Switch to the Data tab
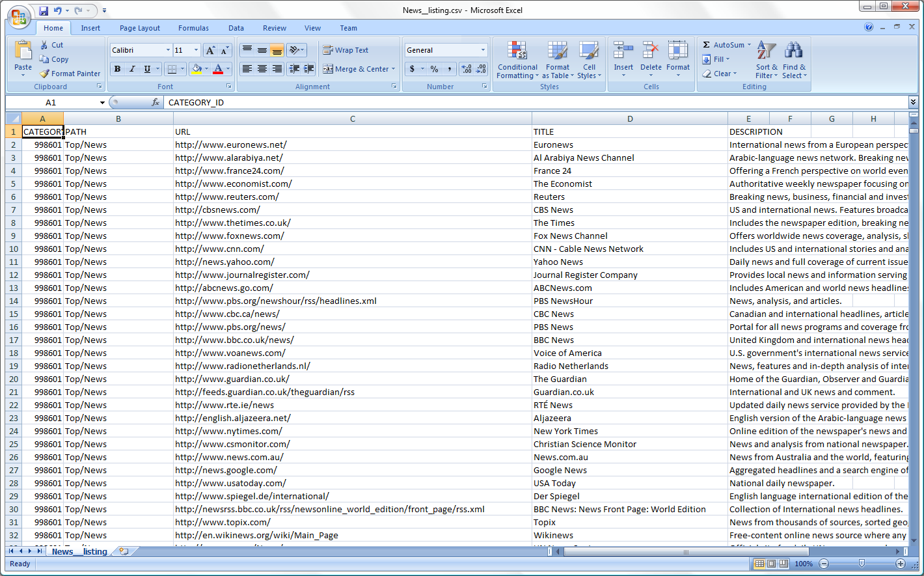 click(236, 28)
